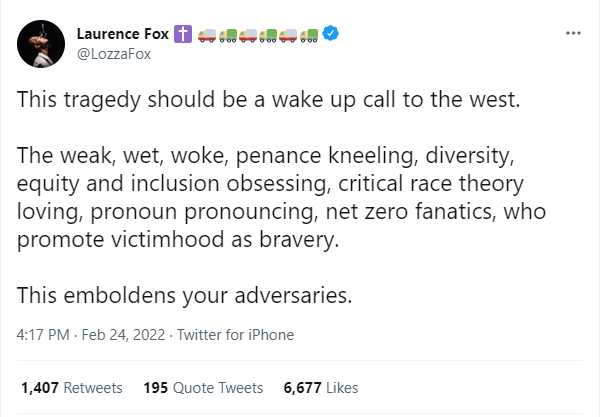Click the blue verified badge
601x417 pixels.
click(x=333, y=34)
